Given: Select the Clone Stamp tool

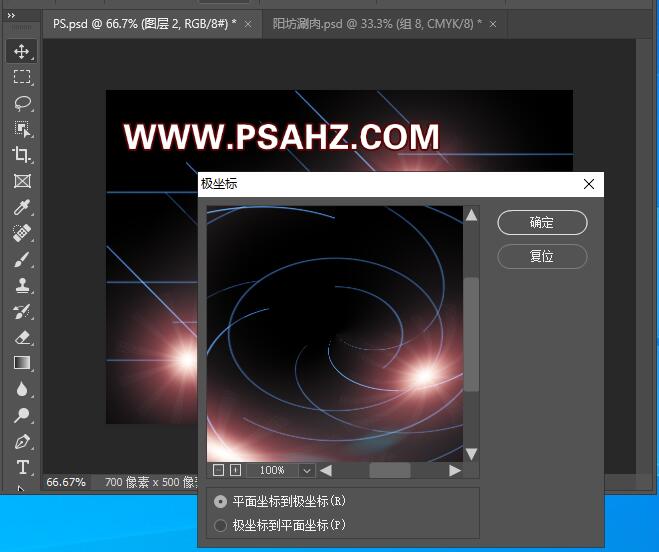Looking at the screenshot, I should pyautogui.click(x=21, y=285).
